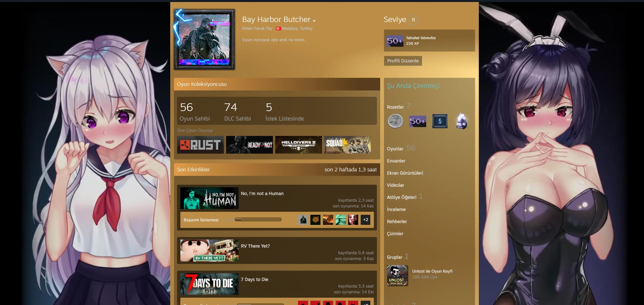Click the burning building achievement icon
This screenshot has width=644, height=305.
(328, 220)
